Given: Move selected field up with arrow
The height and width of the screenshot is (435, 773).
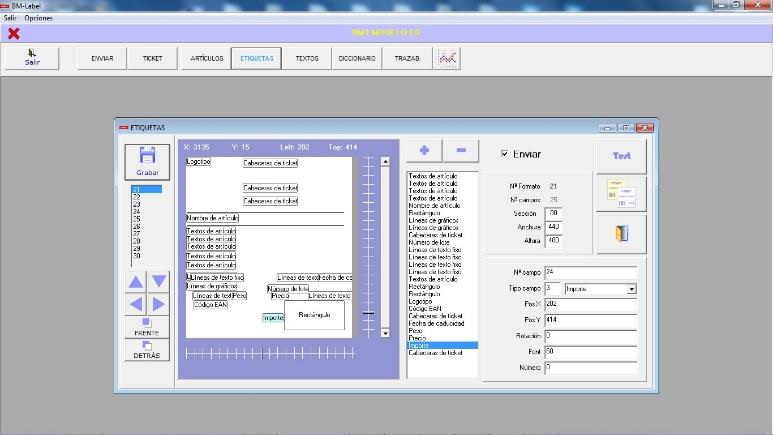Looking at the screenshot, I should (x=136, y=282).
